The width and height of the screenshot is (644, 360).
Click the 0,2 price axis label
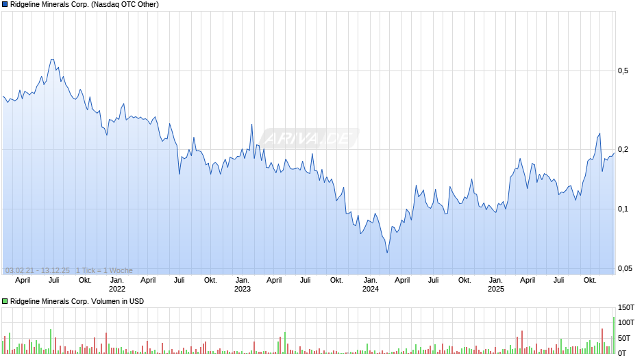coord(623,149)
